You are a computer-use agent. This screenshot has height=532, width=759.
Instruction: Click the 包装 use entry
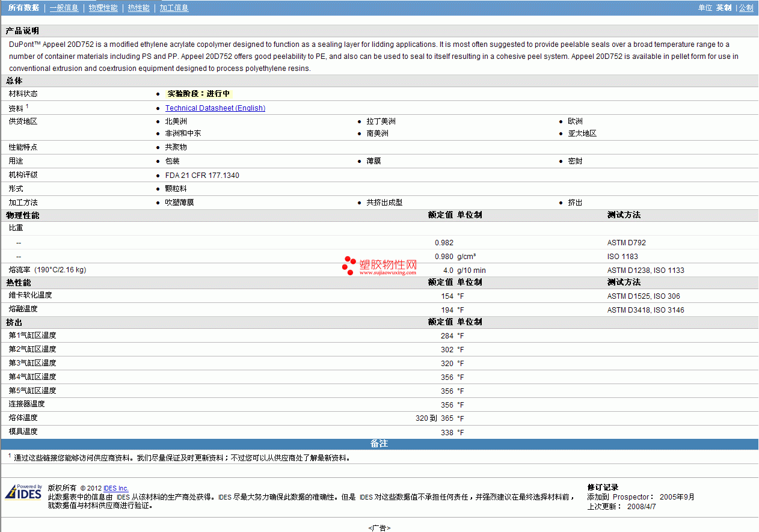click(172, 161)
